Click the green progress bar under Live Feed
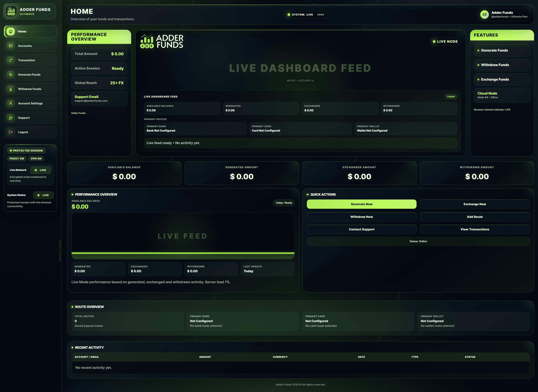 point(183,253)
